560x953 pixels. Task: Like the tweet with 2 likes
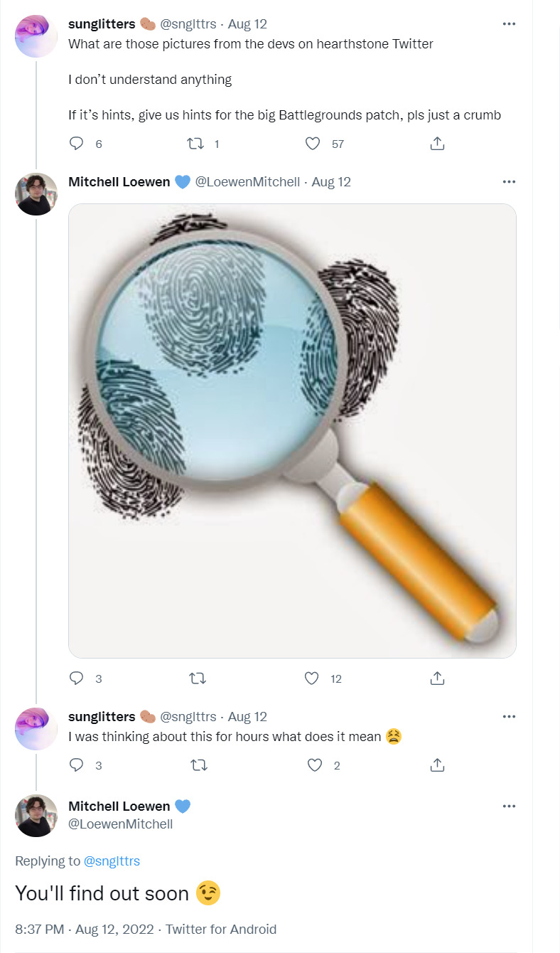313,765
